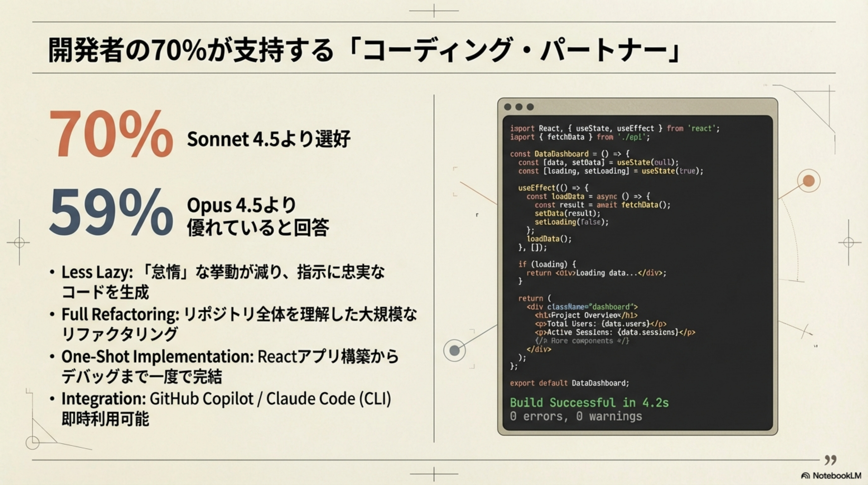This screenshot has height=485, width=868.
Task: Click the orange circle node right of code window
Action: click(809, 181)
